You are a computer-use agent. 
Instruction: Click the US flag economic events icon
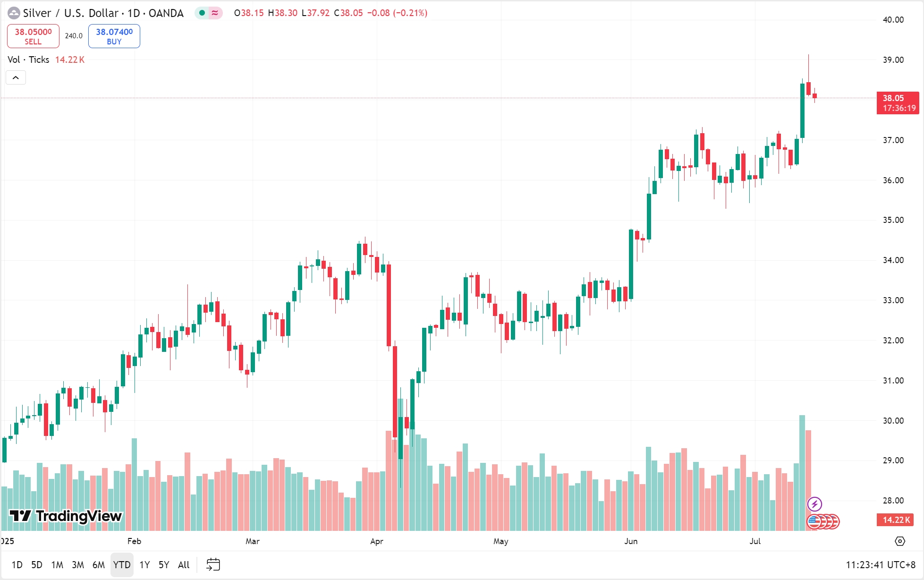(814, 521)
